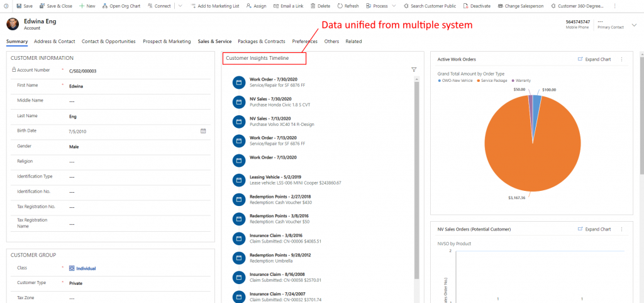This screenshot has width=644, height=303.
Task: Click the Leasing Vehicle 5/2/2019 timeline icon
Action: (x=238, y=180)
